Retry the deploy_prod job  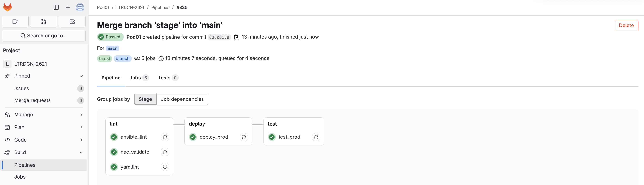[244, 137]
